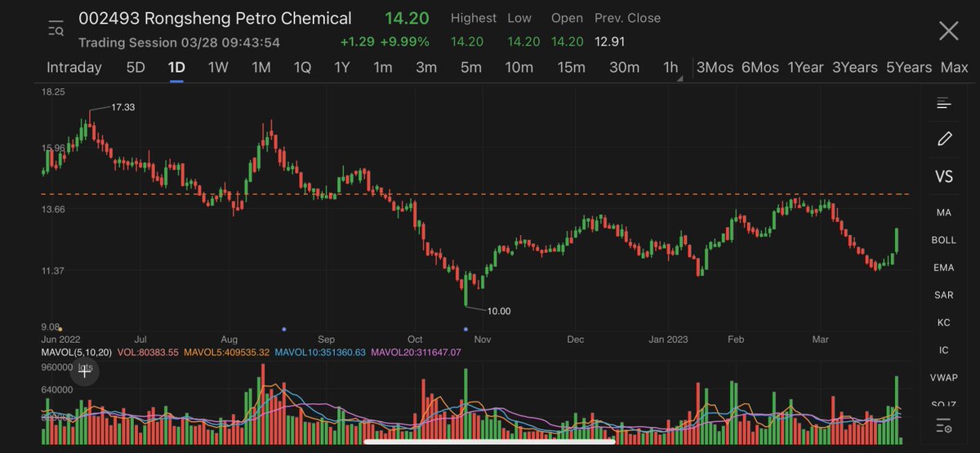Enable the VWAP indicator
Image resolution: width=980 pixels, height=453 pixels.
coord(944,378)
